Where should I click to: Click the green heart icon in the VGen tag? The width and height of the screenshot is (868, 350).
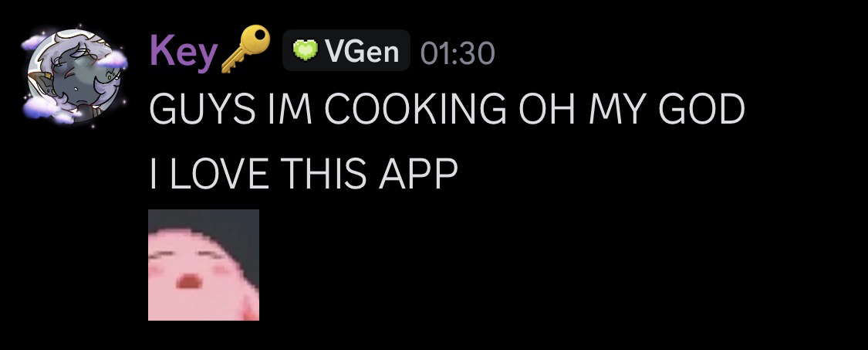pyautogui.click(x=305, y=50)
